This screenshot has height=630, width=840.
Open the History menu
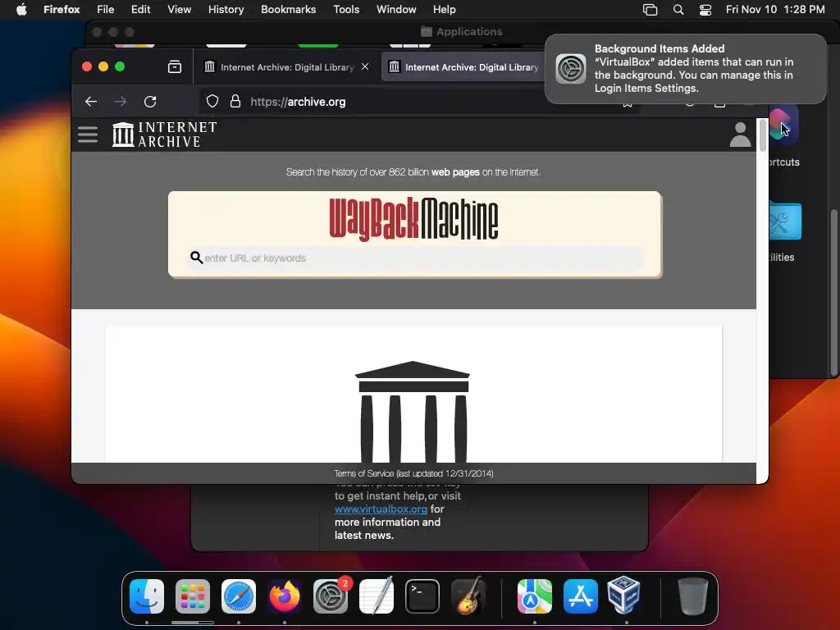pyautogui.click(x=226, y=10)
